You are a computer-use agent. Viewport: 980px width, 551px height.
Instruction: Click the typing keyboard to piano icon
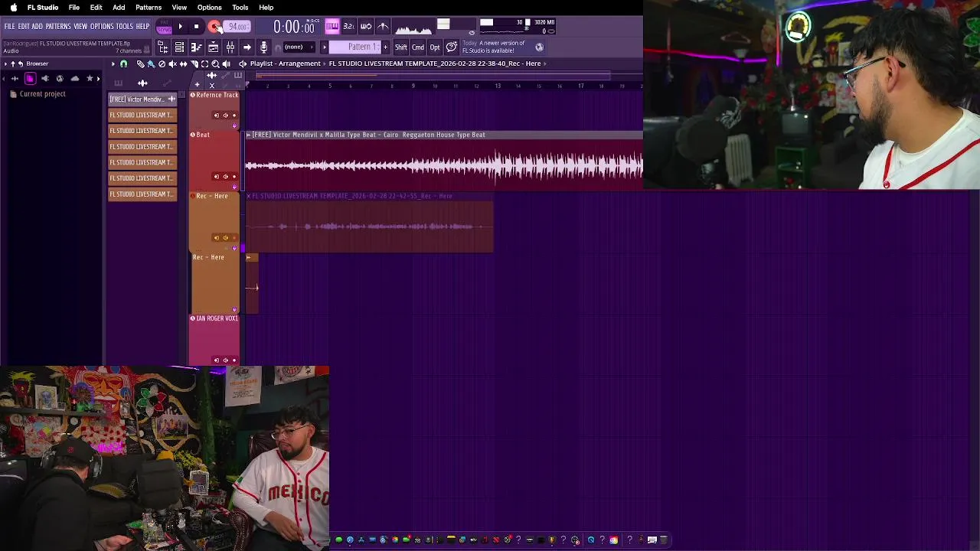[332, 26]
